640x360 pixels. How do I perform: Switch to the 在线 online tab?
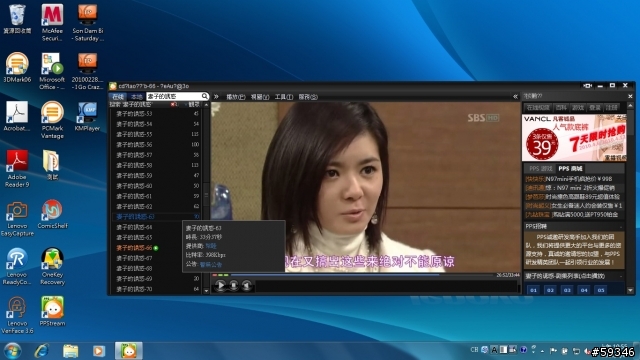pos(118,97)
